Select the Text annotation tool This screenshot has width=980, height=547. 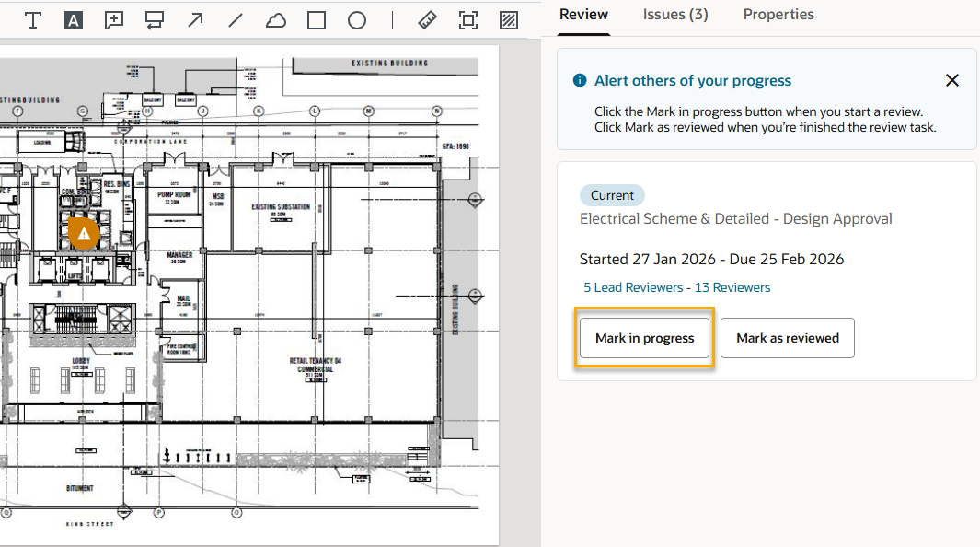pos(33,20)
